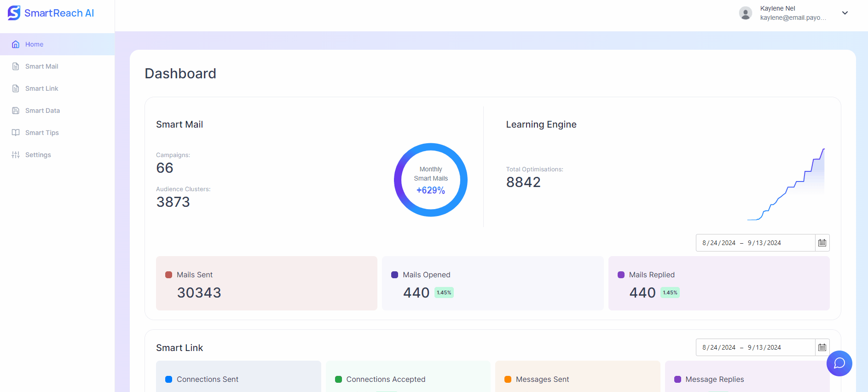The image size is (868, 392).
Task: Click the Smart Mail document icon
Action: (16, 66)
